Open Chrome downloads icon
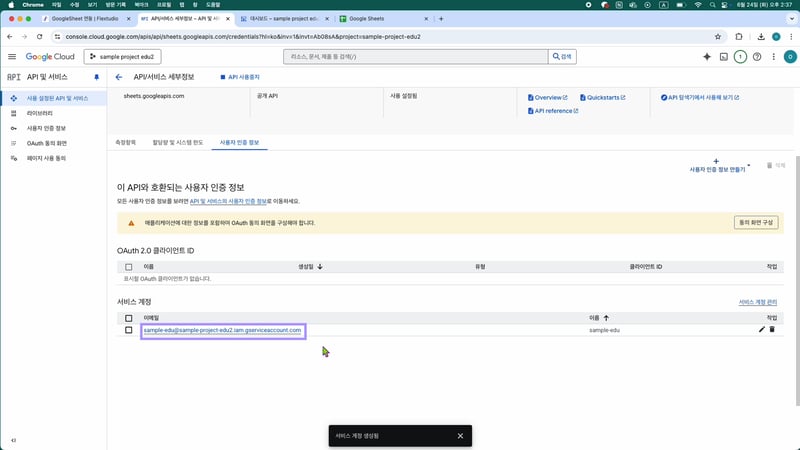The width and height of the screenshot is (800, 450). coord(761,37)
